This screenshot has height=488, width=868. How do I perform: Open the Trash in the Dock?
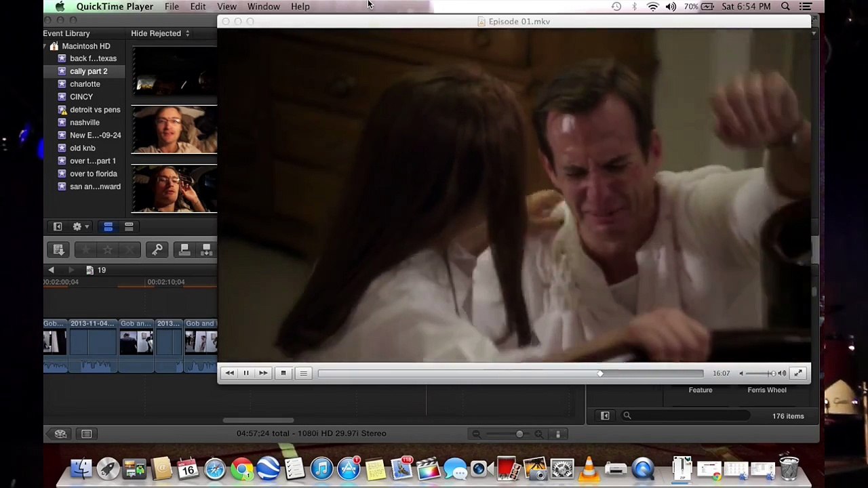(x=789, y=468)
